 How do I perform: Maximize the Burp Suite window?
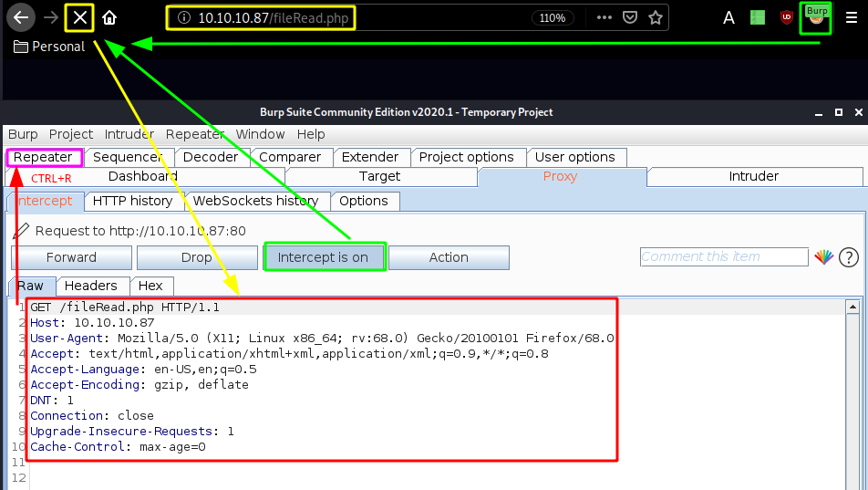(839, 112)
